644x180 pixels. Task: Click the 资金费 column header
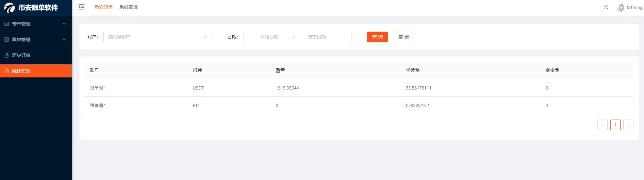[x=552, y=70]
